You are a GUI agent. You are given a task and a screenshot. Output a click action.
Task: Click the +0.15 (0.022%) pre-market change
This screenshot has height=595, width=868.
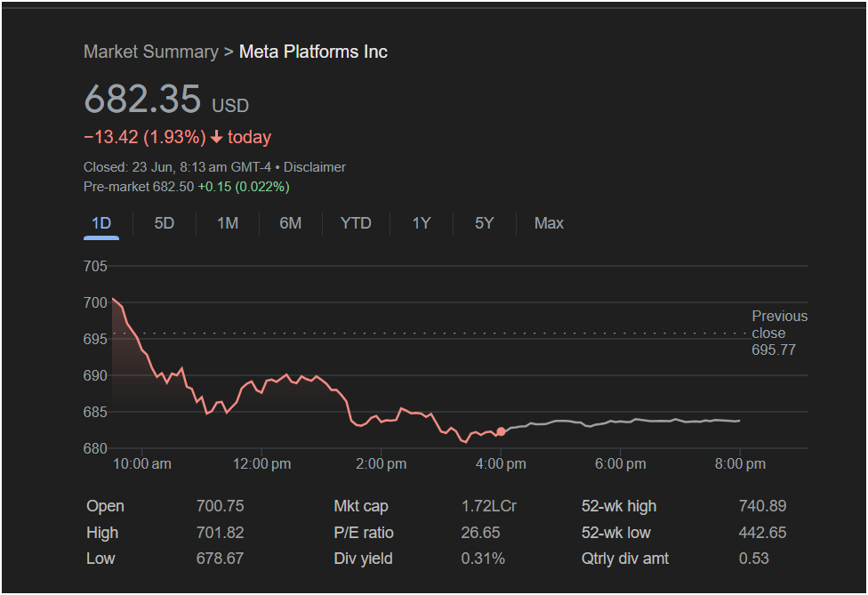244,187
